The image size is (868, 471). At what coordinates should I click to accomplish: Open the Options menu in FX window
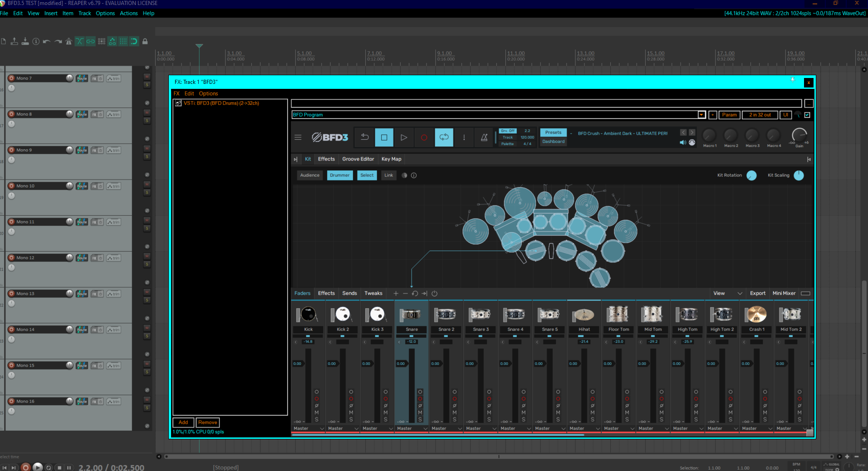click(208, 93)
